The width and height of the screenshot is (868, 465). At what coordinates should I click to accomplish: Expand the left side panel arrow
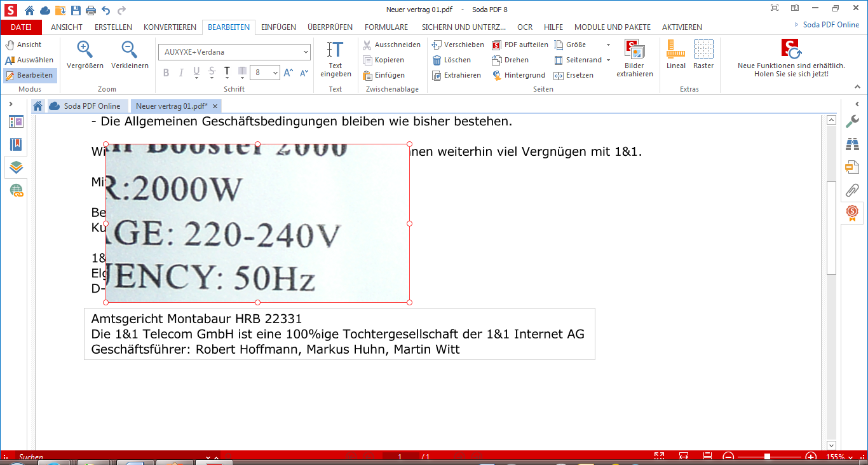(11, 104)
